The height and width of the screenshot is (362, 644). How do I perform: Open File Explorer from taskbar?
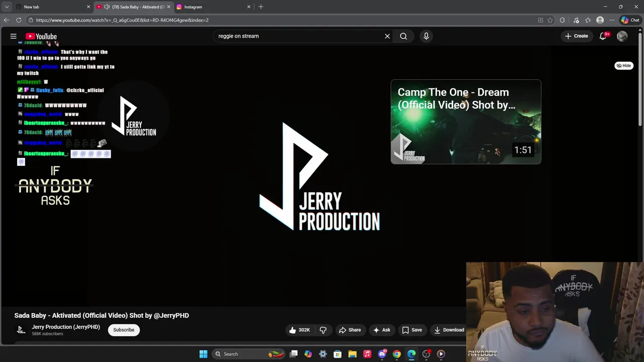(352, 354)
